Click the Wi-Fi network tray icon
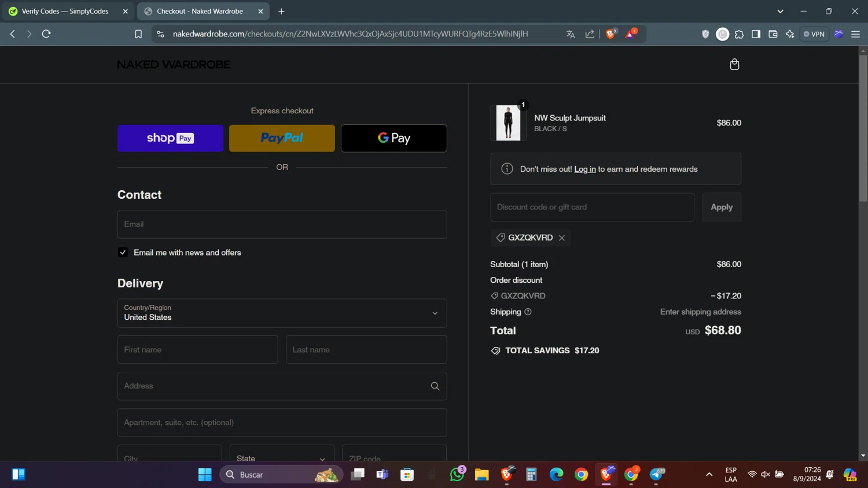The image size is (868, 488). click(752, 475)
